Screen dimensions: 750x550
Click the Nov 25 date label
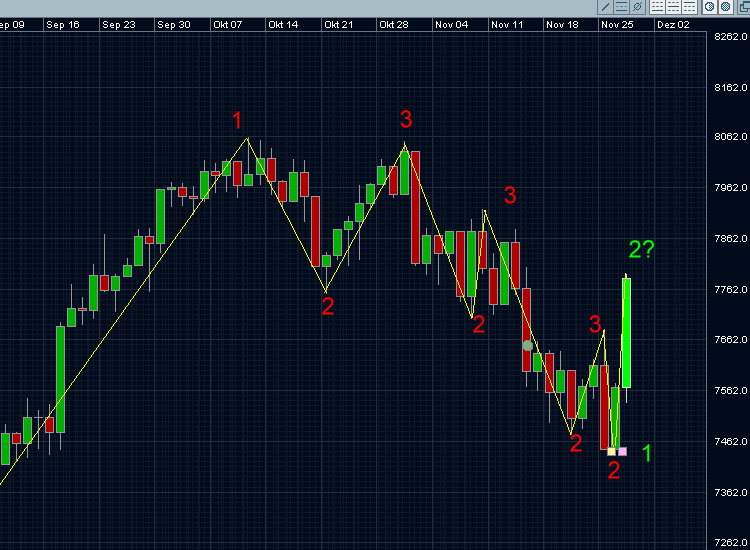coord(617,25)
